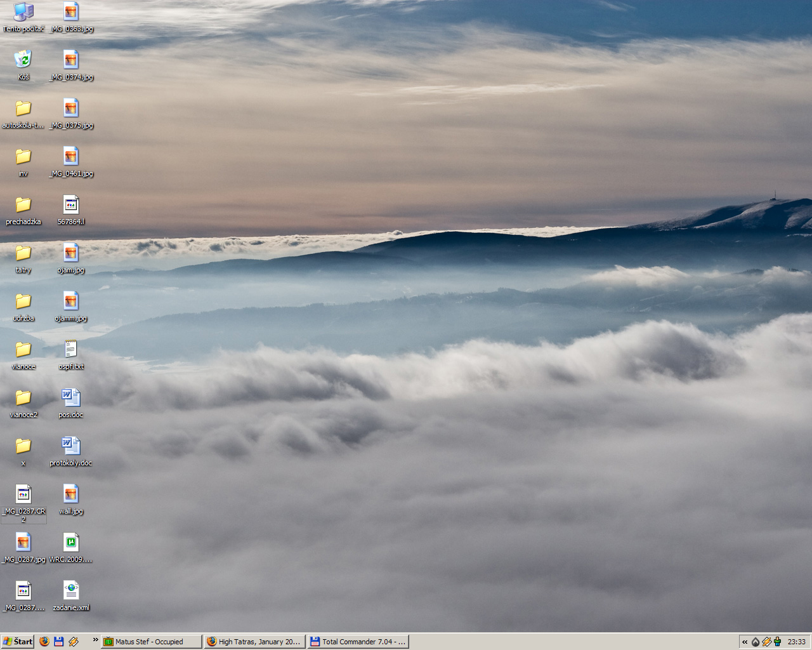Launch Winamp from the Quick Launch bar
This screenshot has width=812, height=650.
pyautogui.click(x=74, y=642)
